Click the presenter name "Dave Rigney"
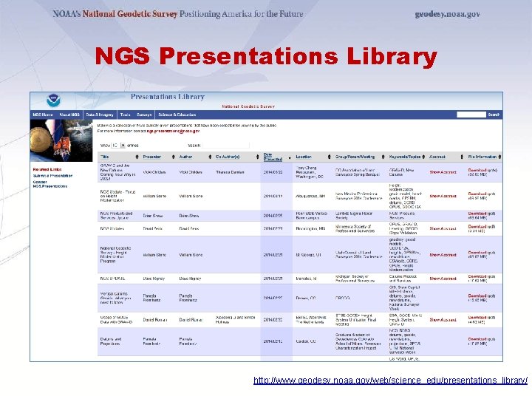Image resolution: width=532 pixels, height=399 pixels. (x=154, y=279)
